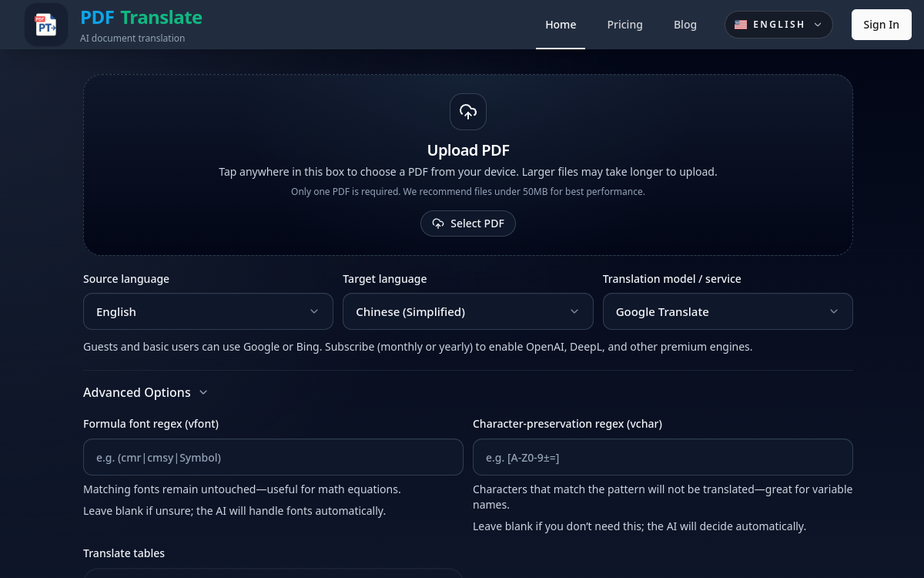Screen dimensions: 924x578
Task: Open the Translation model Google Translate dropdown
Action: coord(728,311)
